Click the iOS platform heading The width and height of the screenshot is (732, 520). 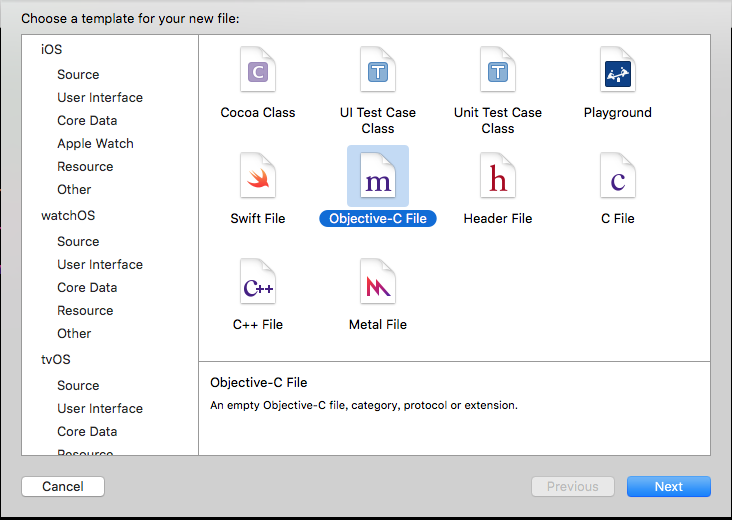point(51,49)
